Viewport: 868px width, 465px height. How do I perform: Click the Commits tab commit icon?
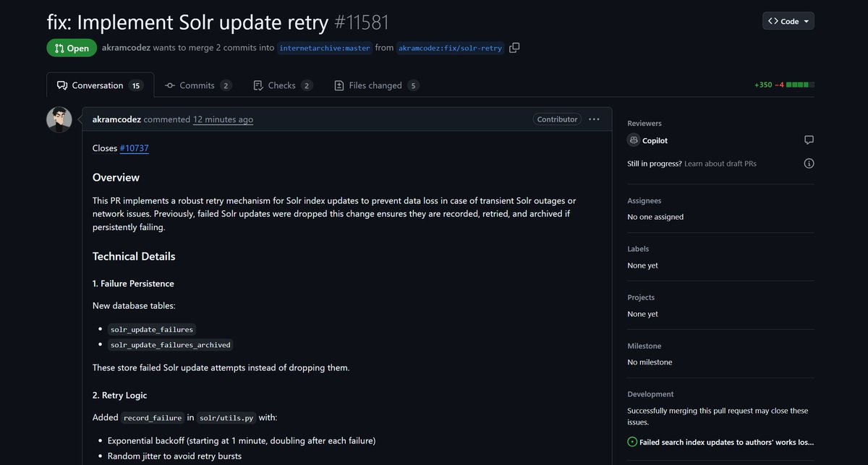tap(170, 85)
